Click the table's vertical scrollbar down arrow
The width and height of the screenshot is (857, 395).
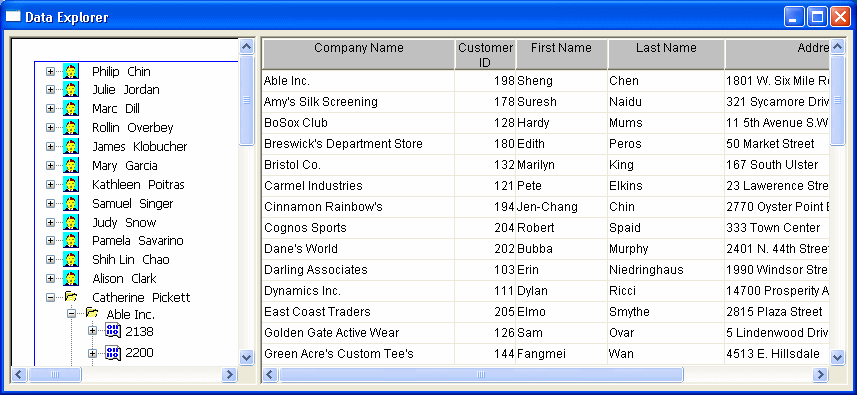[837, 357]
